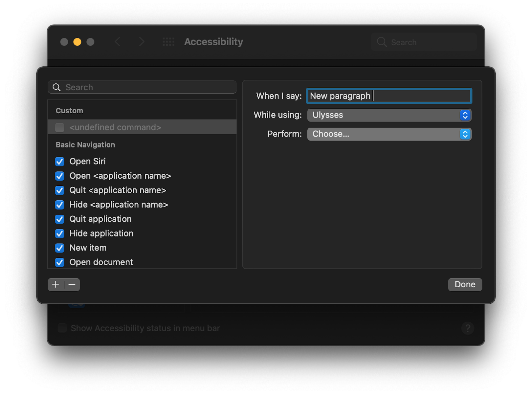Select the <undefined command> row
The image size is (532, 394).
pyautogui.click(x=142, y=127)
